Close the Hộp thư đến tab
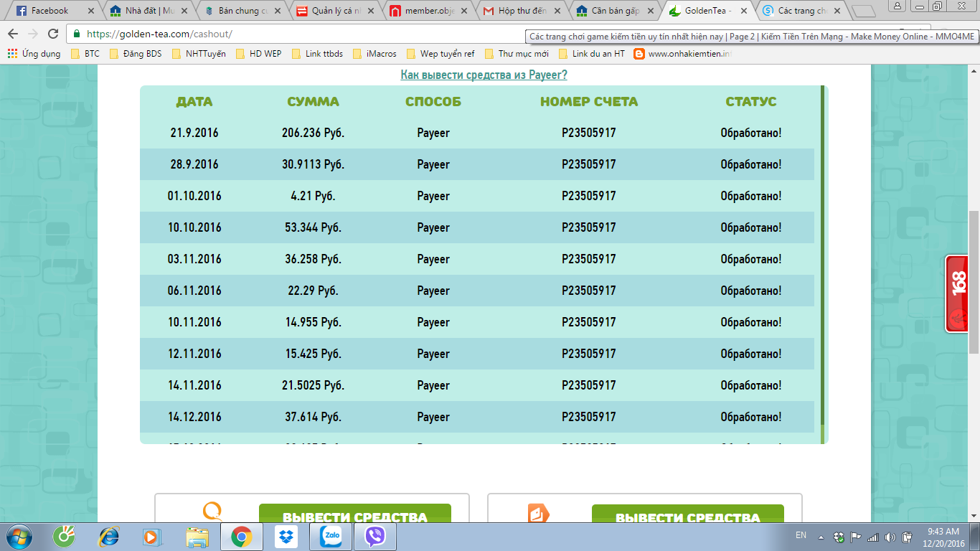This screenshot has width=980, height=551. coord(557,11)
